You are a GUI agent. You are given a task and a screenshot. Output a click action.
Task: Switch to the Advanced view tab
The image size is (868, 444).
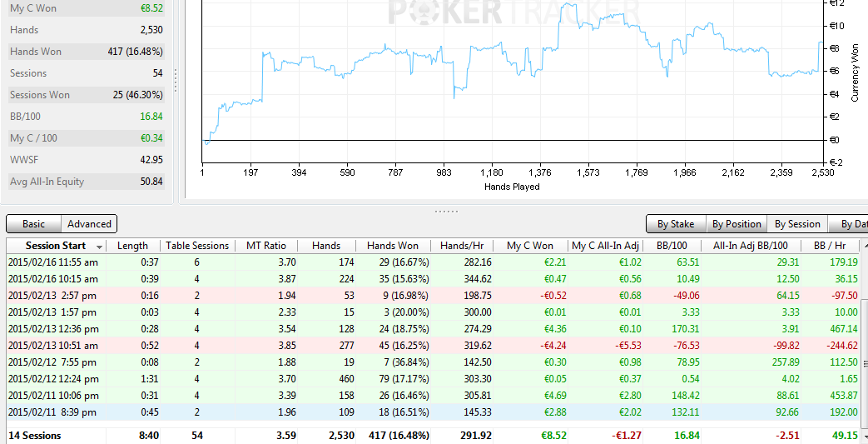tap(89, 224)
